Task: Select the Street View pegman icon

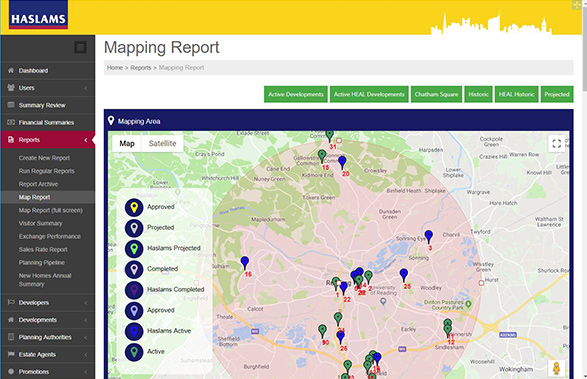Action: [x=556, y=369]
